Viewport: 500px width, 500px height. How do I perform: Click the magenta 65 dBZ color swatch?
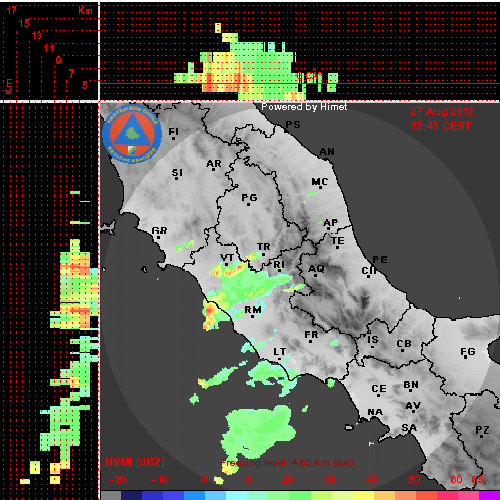pos(489,495)
